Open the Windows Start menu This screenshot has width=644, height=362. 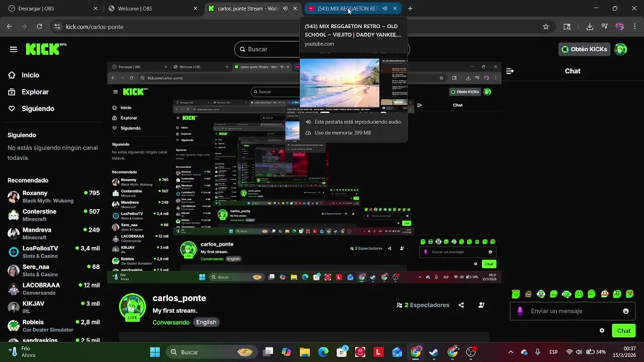[x=155, y=352]
